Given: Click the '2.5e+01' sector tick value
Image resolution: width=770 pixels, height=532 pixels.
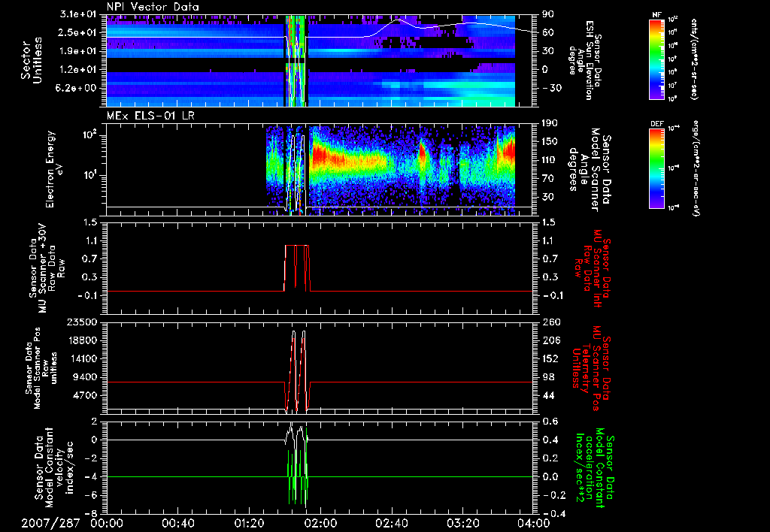Looking at the screenshot, I should pos(78,32).
